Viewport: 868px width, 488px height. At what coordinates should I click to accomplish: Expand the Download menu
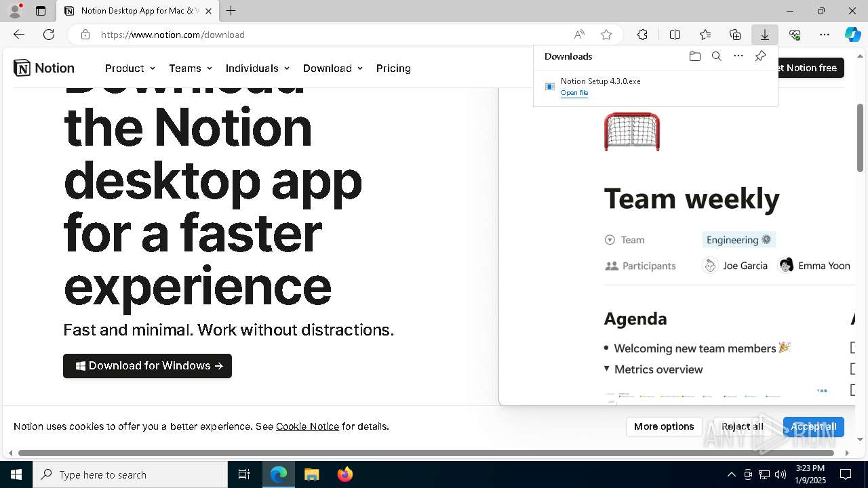point(333,68)
